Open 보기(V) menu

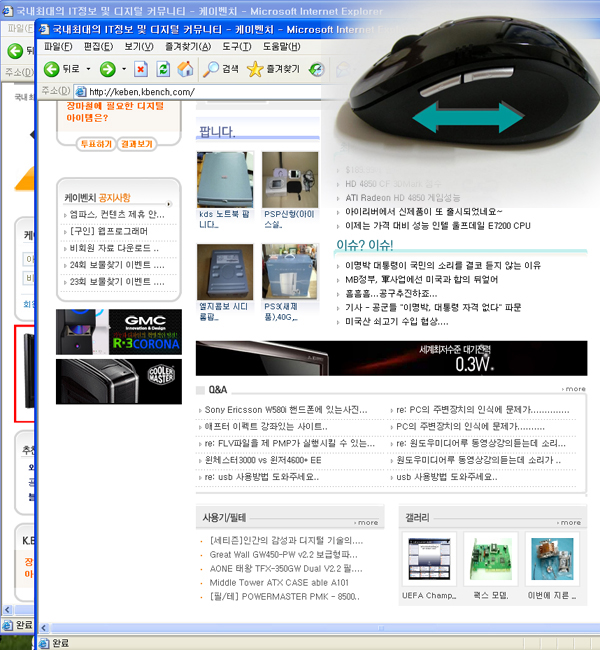(x=139, y=47)
